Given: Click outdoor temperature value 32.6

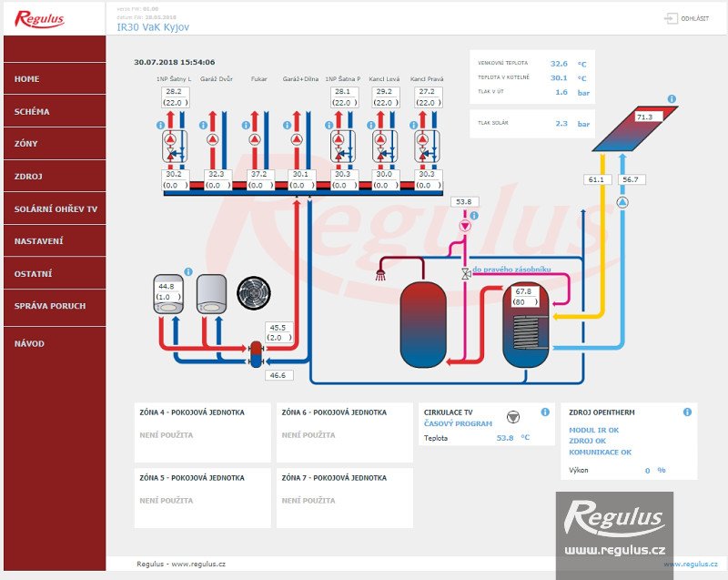Looking at the screenshot, I should pyautogui.click(x=559, y=64).
